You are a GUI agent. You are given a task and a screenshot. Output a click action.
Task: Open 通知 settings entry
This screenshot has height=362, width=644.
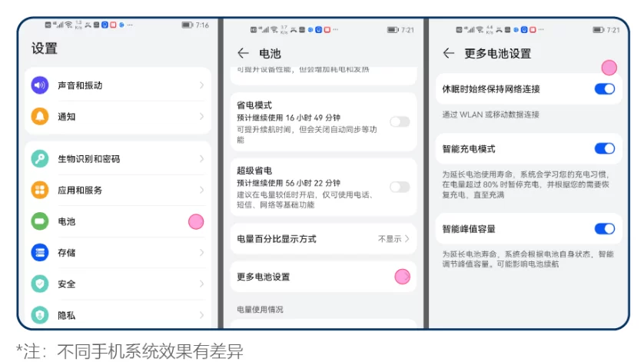tap(118, 116)
